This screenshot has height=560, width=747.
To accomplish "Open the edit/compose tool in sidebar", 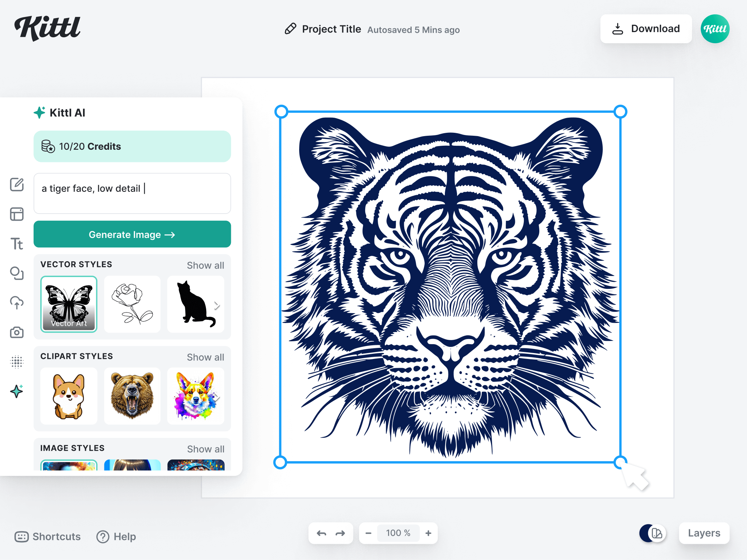I will (17, 184).
